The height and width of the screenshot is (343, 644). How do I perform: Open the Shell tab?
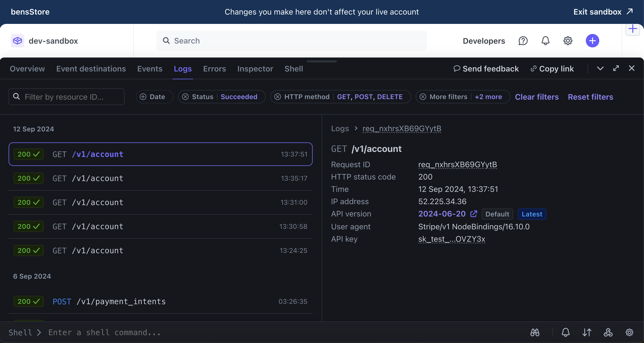pos(293,68)
